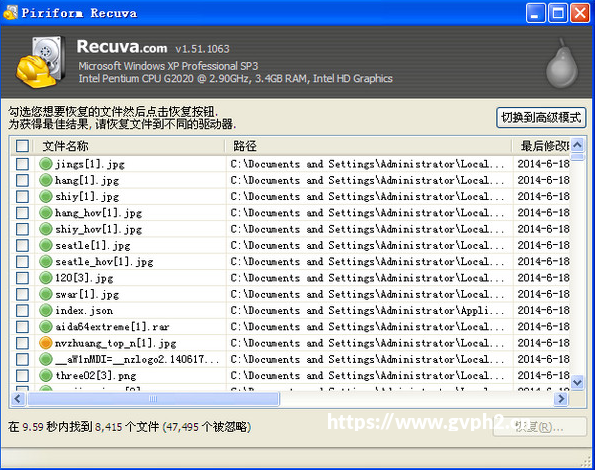Check the box for three02[3].png
The image size is (595, 470).
point(22,376)
